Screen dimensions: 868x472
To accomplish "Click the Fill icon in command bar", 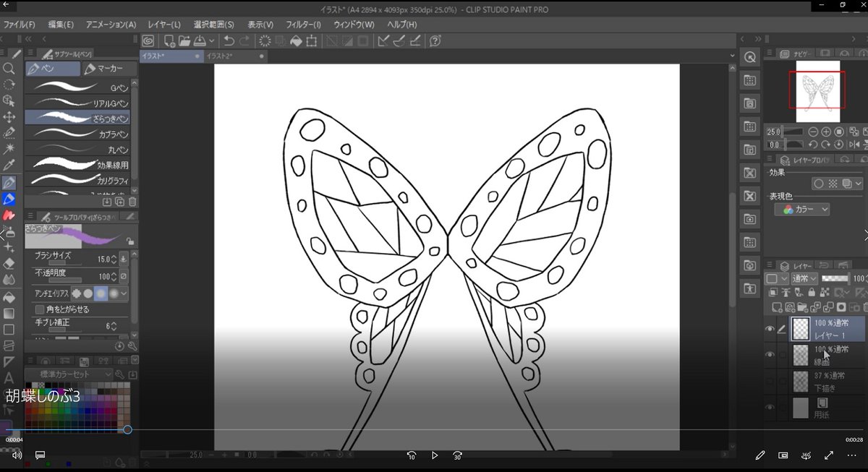I will tap(296, 40).
